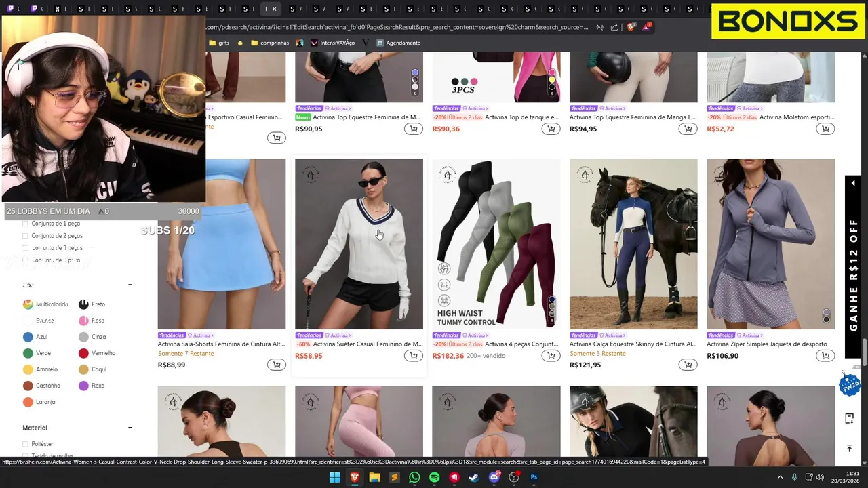Open the comprinhas bookmark folder
868x488 pixels.
(270, 43)
